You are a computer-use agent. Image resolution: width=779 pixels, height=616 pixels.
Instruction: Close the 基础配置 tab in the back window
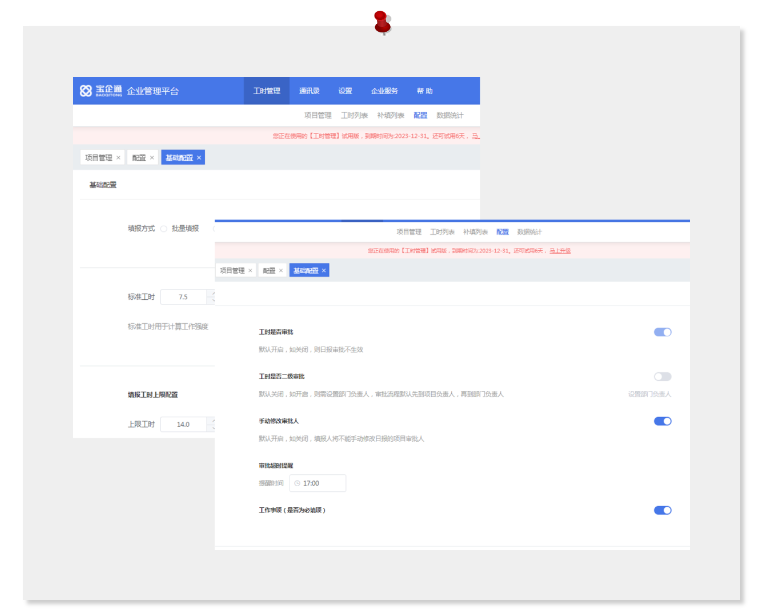(x=199, y=157)
